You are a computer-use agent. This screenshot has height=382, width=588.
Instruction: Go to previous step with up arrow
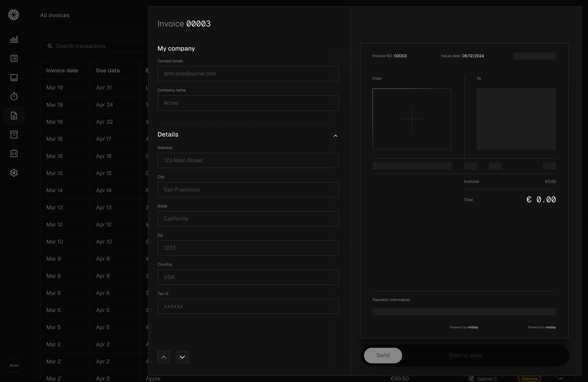pos(164,357)
